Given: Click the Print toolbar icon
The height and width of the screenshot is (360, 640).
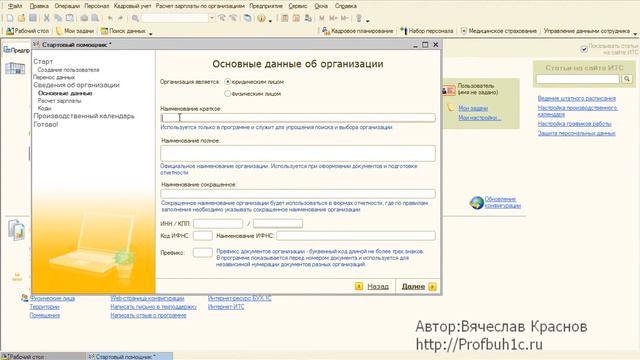Looking at the screenshot, I should pyautogui.click(x=84, y=18).
